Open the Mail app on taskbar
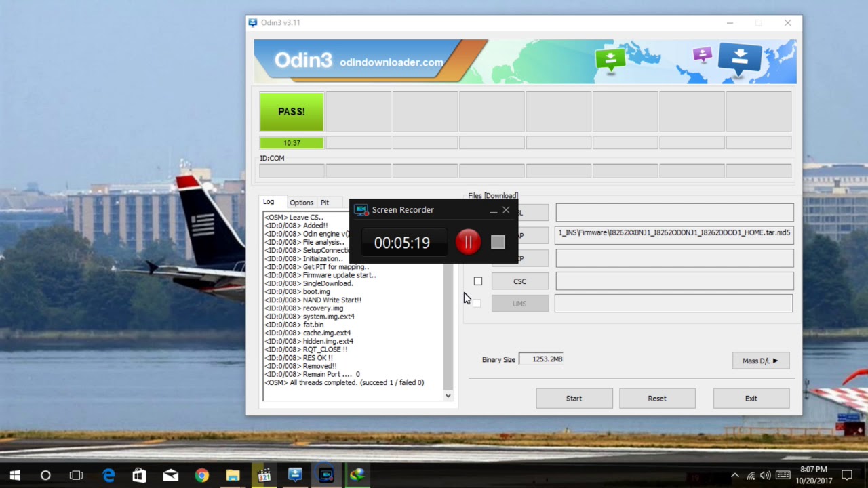 coord(170,475)
